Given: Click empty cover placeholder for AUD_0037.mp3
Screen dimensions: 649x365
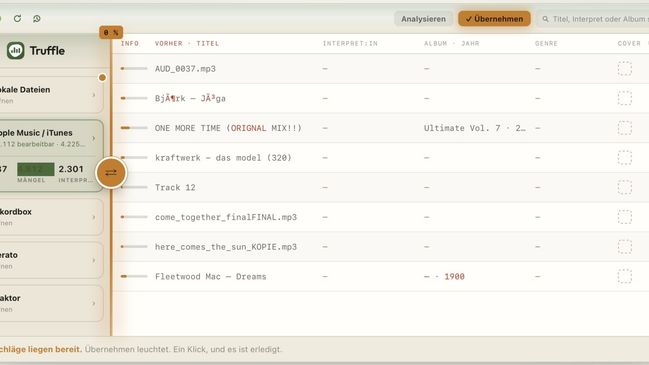Looking at the screenshot, I should [x=625, y=69].
